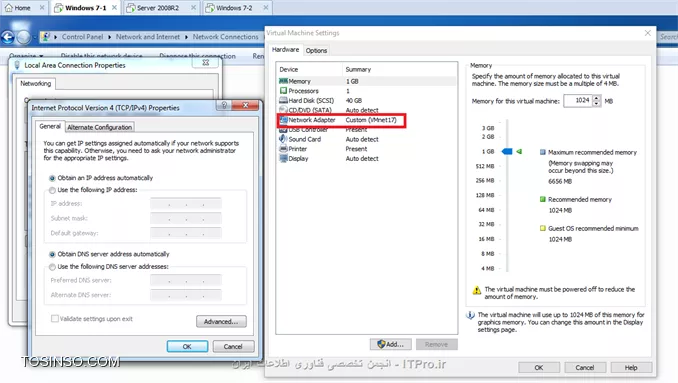Image resolution: width=678 pixels, height=383 pixels.
Task: Click the warning icon about powering off
Action: click(x=477, y=290)
